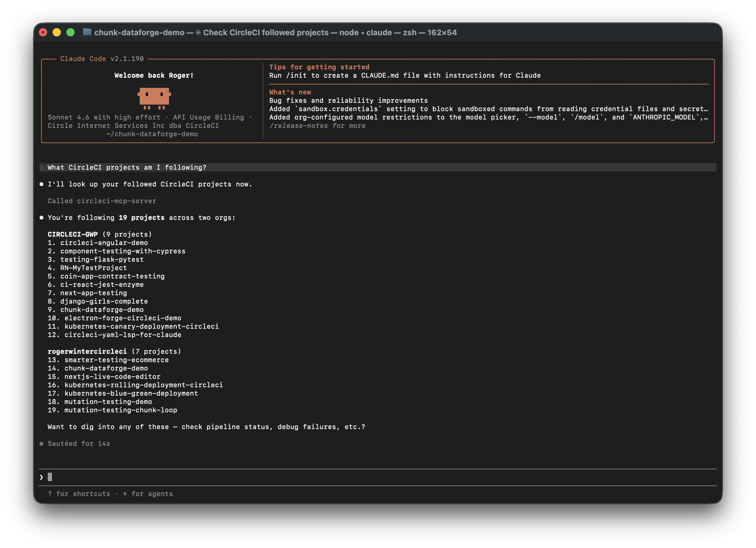Viewport: 756px width, 548px height.
Task: Click the 'Claude Code v2.1.190' version label
Action: [102, 59]
